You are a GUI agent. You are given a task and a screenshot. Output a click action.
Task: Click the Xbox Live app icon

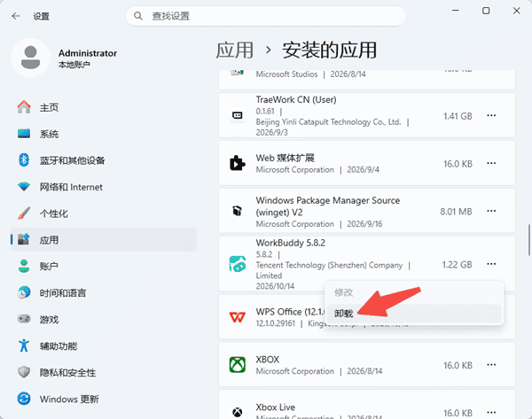click(237, 412)
